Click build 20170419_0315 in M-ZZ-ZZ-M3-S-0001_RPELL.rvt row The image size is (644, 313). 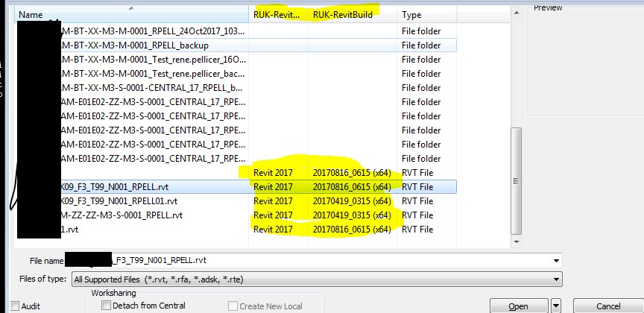tap(352, 215)
